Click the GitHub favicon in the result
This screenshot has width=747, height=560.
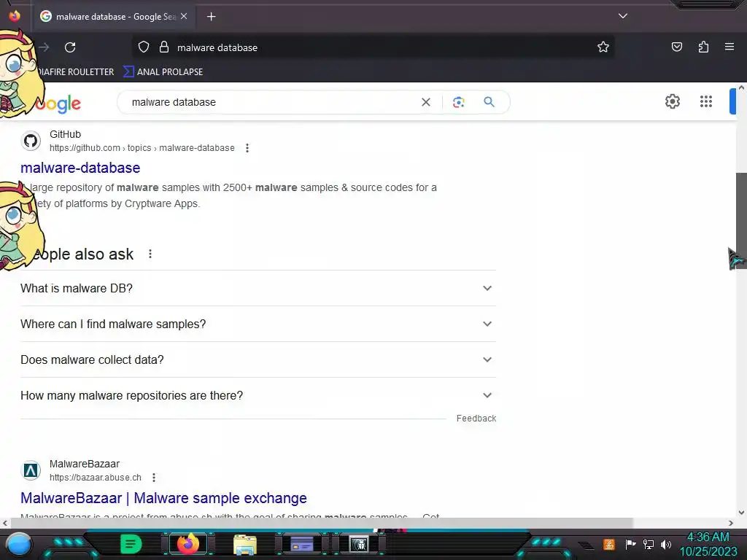31,141
